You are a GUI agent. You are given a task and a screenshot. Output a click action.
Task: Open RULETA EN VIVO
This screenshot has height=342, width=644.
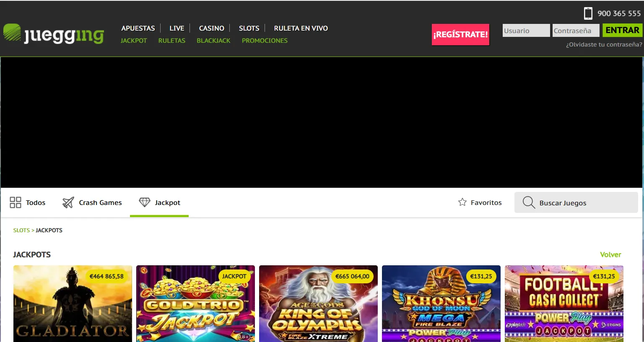pyautogui.click(x=301, y=28)
